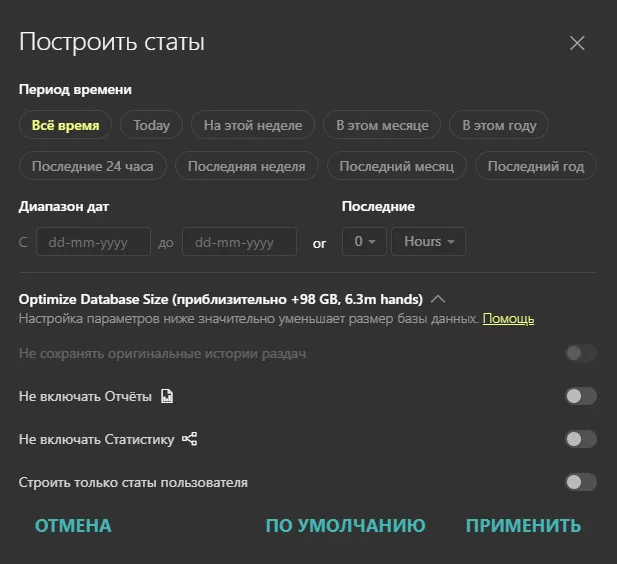Select Последние 24 часа filter
Image resolution: width=617 pixels, height=564 pixels.
coord(93,166)
